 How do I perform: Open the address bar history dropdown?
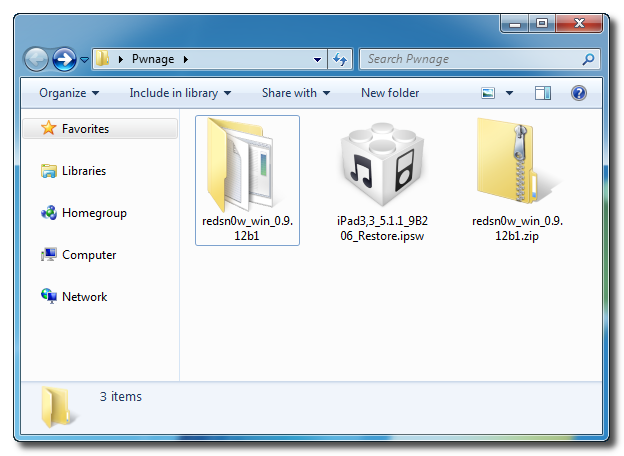coord(317,60)
